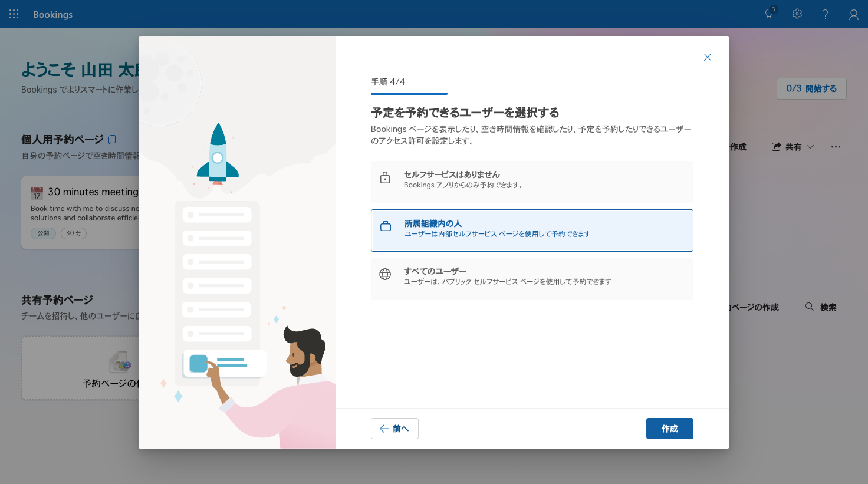
Task: Click the 予定を予約できるユーザーを選択する heading
Action: pos(465,113)
